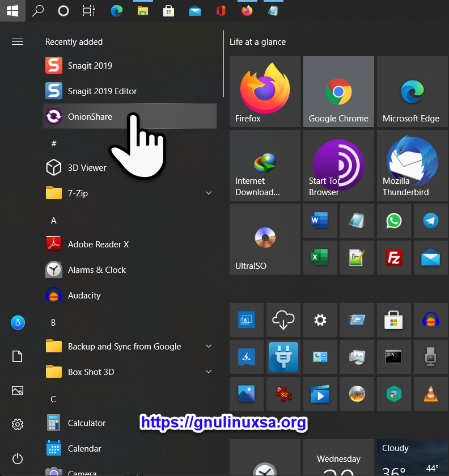Screen dimensions: 449x476
Task: Open the cloud download tile
Action: 283,319
